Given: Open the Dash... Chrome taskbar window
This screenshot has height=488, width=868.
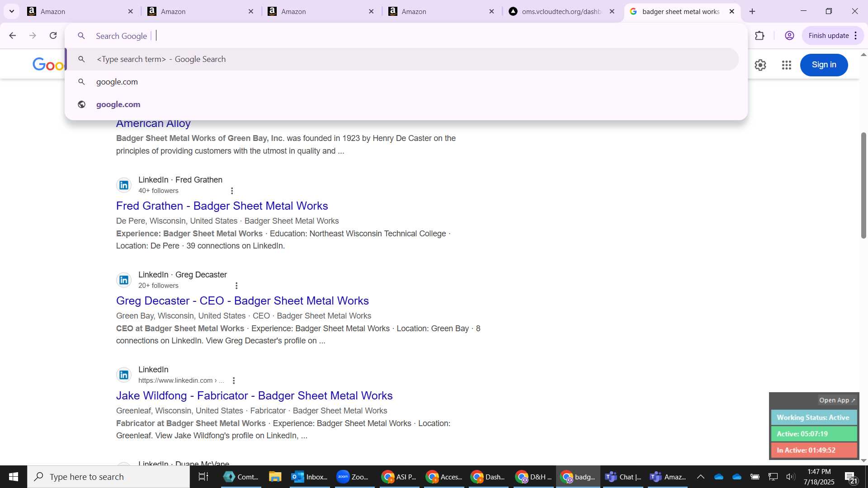Looking at the screenshot, I should pos(488,477).
